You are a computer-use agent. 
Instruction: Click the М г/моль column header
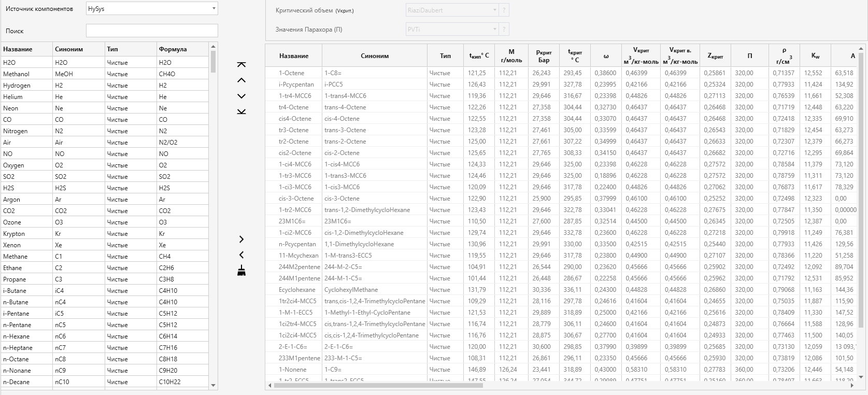tap(511, 56)
